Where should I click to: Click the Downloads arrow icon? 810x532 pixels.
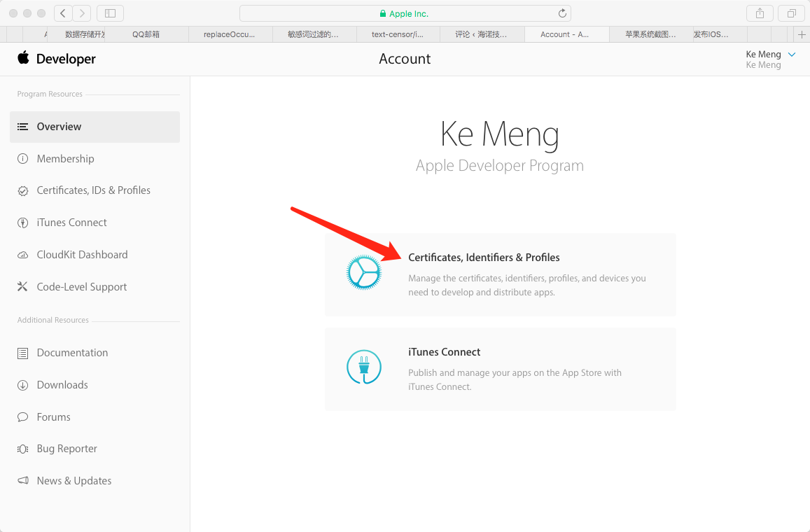[22, 385]
